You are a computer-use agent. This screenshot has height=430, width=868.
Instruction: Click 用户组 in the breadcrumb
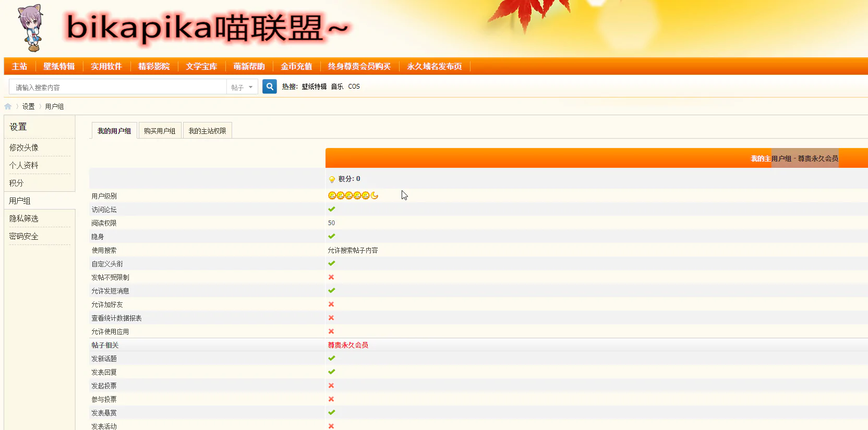(54, 106)
